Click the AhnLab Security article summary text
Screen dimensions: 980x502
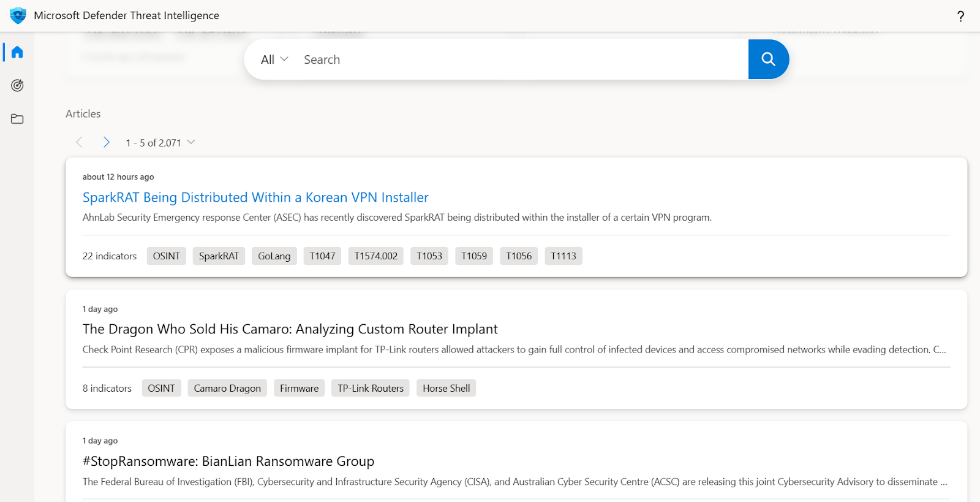397,218
